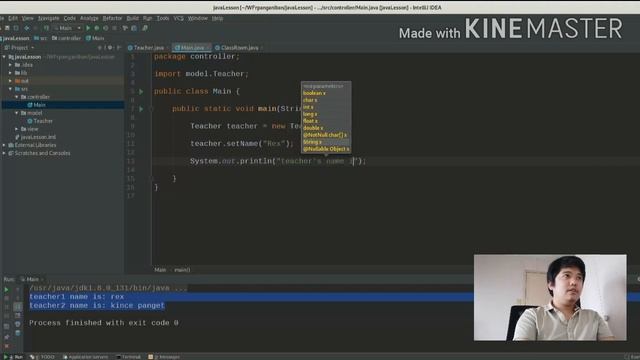Expand the lib folder in project tree
Screen dimensions: 640x360
coord(10,73)
